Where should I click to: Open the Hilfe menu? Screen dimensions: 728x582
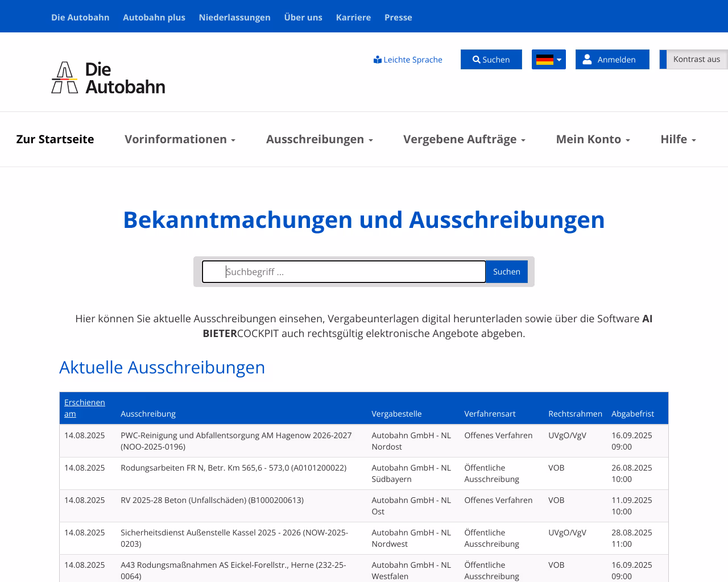point(678,139)
